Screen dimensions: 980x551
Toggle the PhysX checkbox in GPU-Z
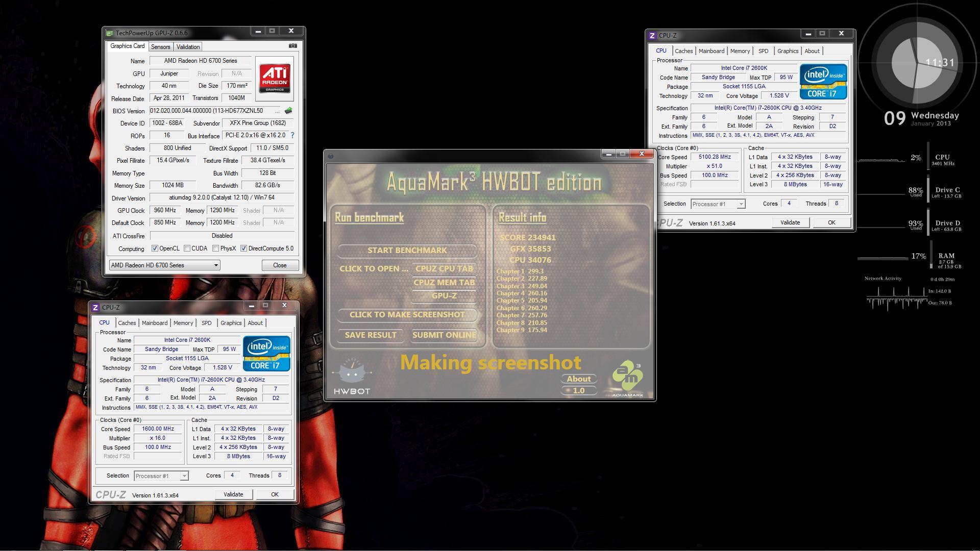click(x=215, y=248)
